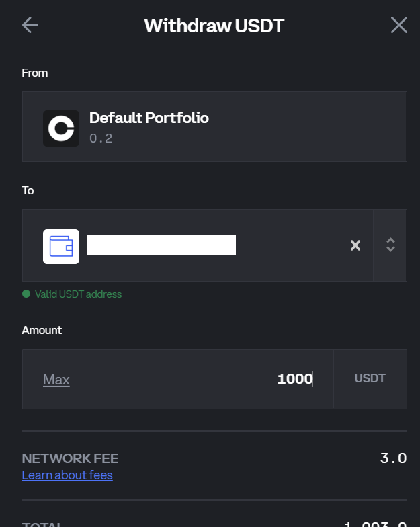Click the wallet icon in To field
The width and height of the screenshot is (420, 527).
(61, 247)
